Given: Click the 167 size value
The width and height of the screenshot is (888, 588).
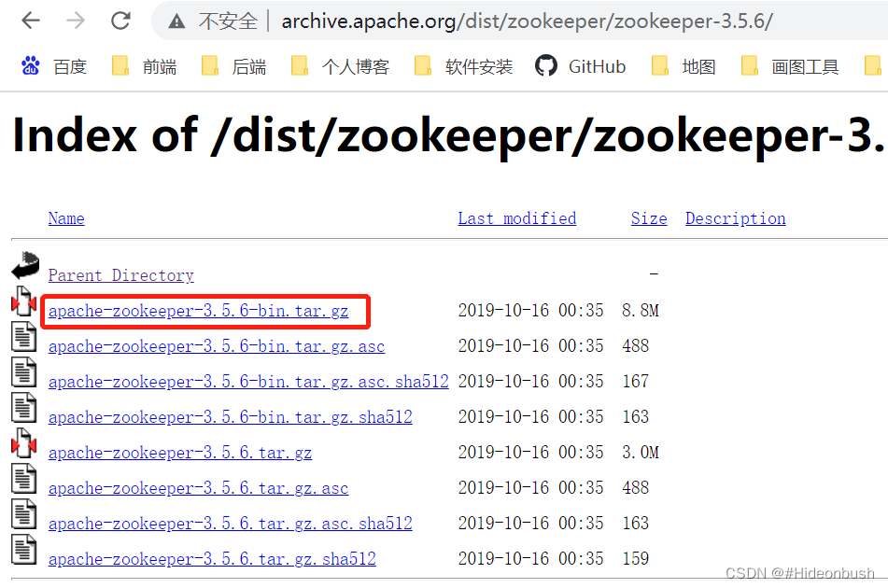Looking at the screenshot, I should [x=635, y=381].
